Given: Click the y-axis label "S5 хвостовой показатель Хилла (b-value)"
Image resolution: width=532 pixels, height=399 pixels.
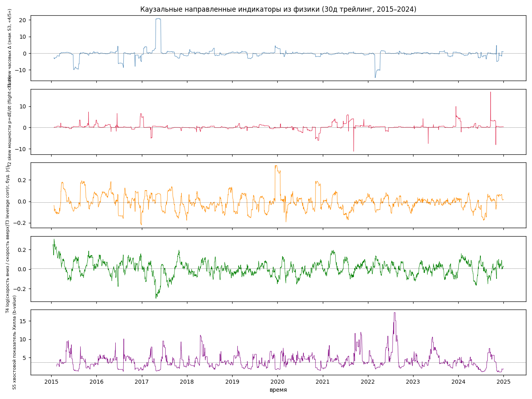Looking at the screenshot, I should [x=14, y=342].
